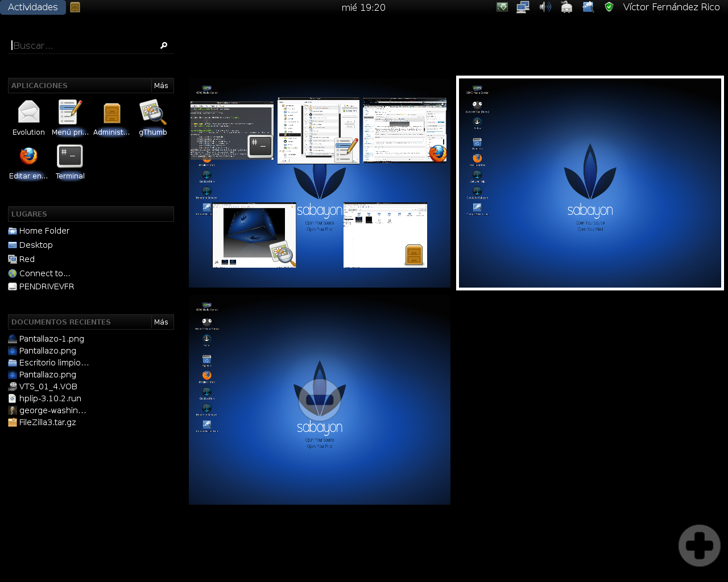Open recent folder Escritorio limpio...

pos(49,363)
